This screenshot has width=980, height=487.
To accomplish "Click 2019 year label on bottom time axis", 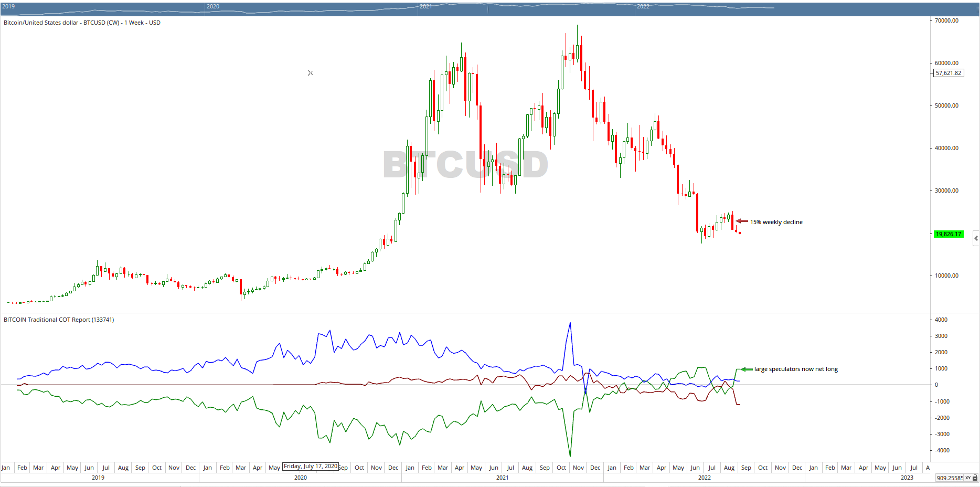I will coord(98,478).
